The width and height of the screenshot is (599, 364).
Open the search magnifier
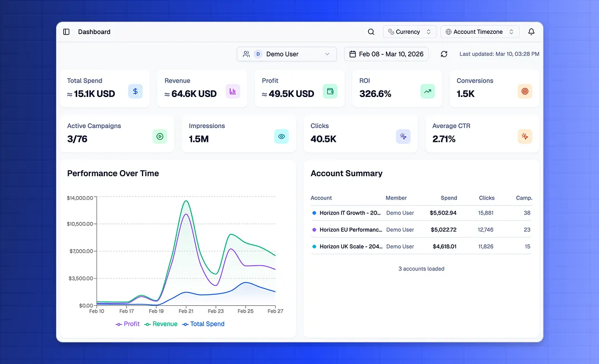[x=371, y=32]
